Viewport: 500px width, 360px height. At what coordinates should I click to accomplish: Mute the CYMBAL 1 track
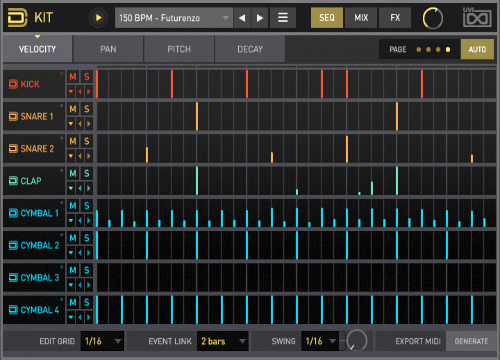pyautogui.click(x=73, y=206)
